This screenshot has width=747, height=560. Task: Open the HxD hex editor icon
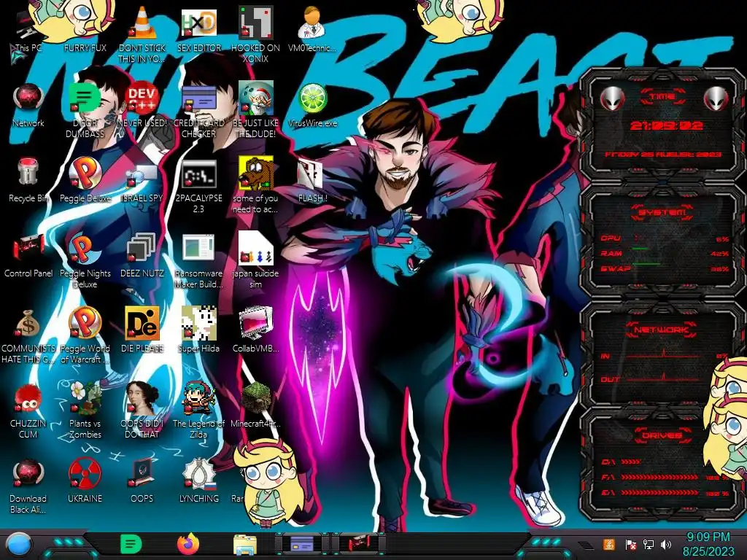click(x=198, y=24)
